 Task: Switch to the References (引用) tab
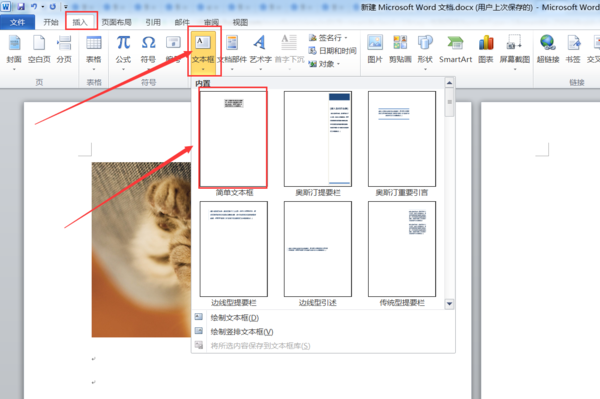pyautogui.click(x=153, y=22)
